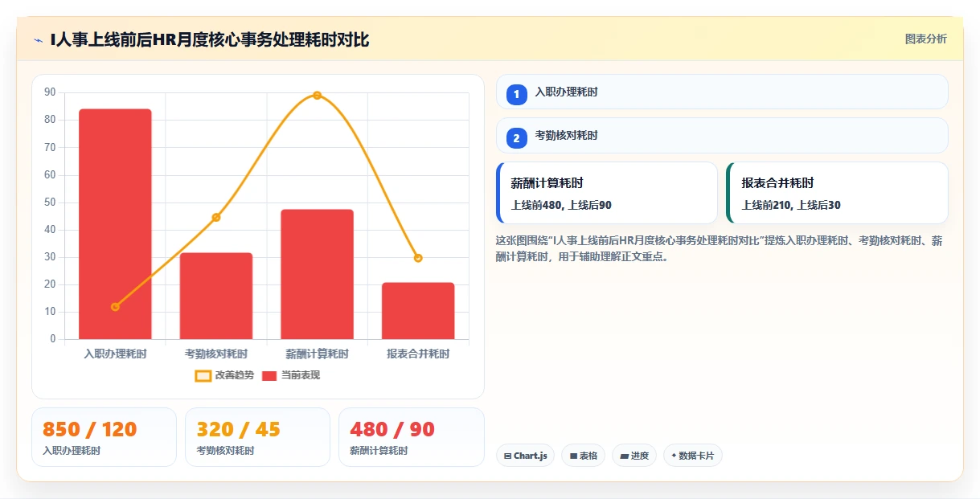
Task: Click the 改善趋势 legend label text
Action: point(235,375)
